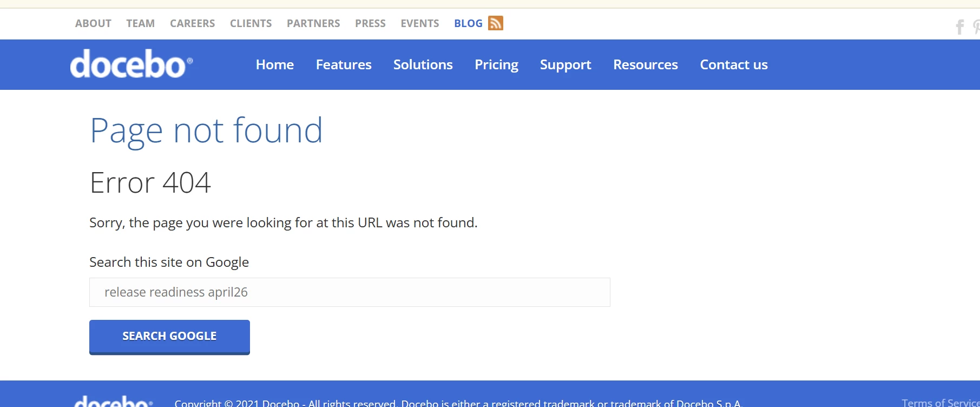Open the Careers link

(192, 23)
